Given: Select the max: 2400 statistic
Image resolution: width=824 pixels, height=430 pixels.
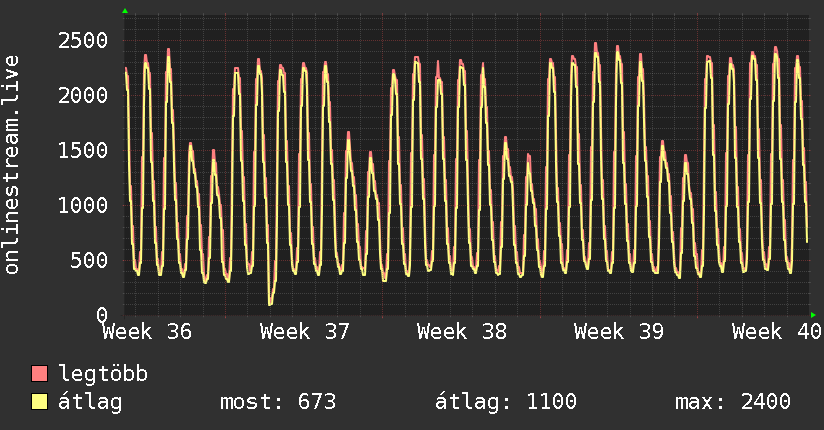Looking at the screenshot, I should pos(733,402).
